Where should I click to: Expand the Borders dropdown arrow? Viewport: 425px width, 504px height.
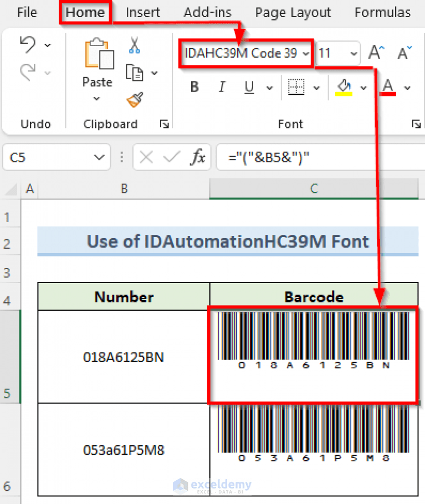(x=316, y=88)
